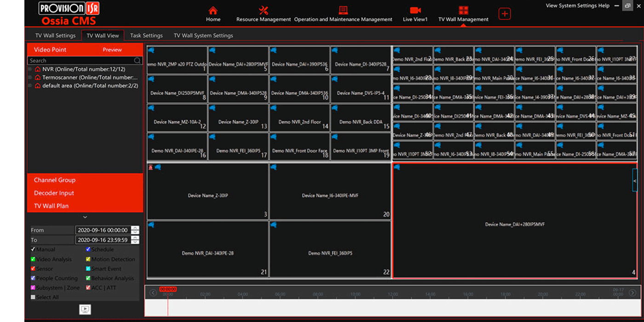Open View System Settings Help
Image resolution: width=644 pixels, height=322 pixels.
tap(577, 6)
